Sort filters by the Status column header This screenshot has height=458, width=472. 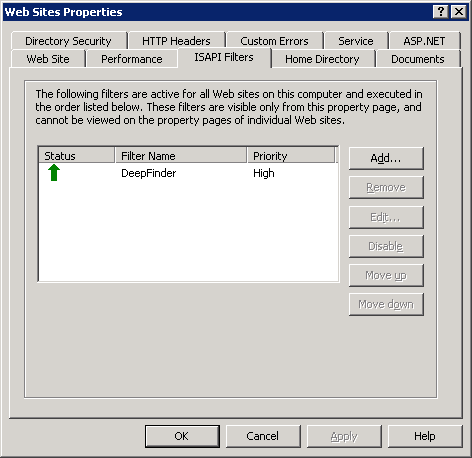77,156
